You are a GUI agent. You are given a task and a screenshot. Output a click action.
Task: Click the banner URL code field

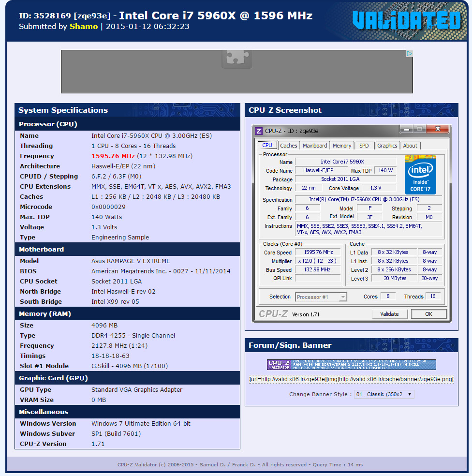pyautogui.click(x=351, y=379)
